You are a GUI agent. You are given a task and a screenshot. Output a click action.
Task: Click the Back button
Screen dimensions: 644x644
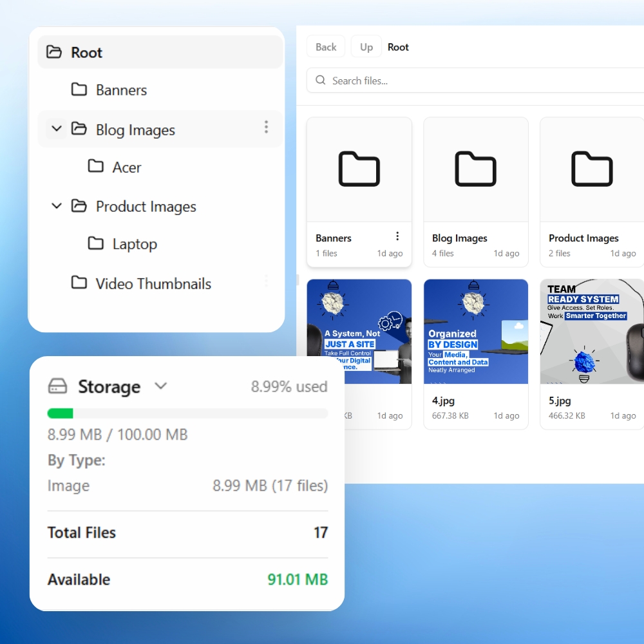pos(326,47)
